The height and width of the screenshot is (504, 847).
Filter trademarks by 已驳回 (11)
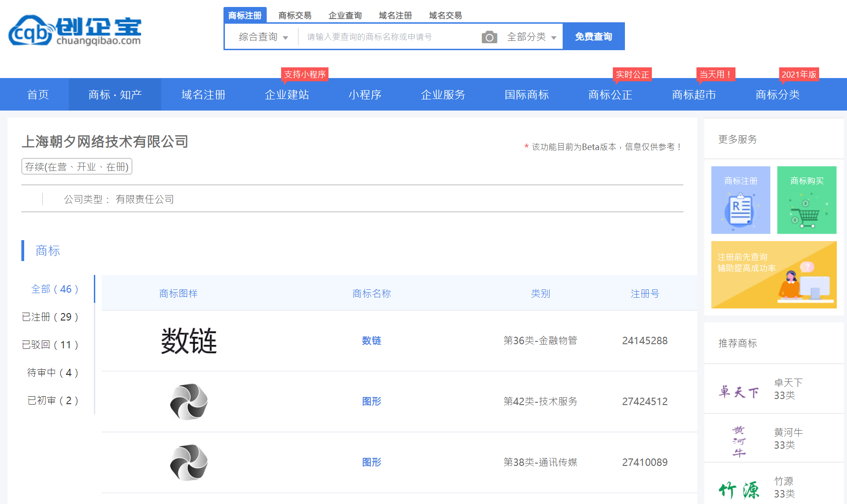[x=50, y=345]
